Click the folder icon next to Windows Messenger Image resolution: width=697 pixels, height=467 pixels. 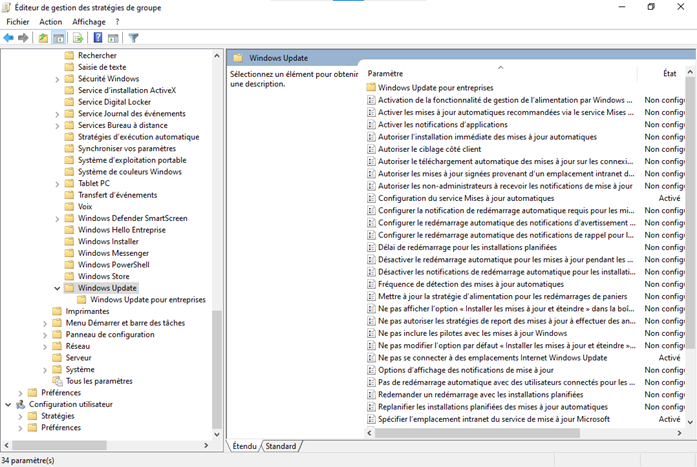coord(69,253)
